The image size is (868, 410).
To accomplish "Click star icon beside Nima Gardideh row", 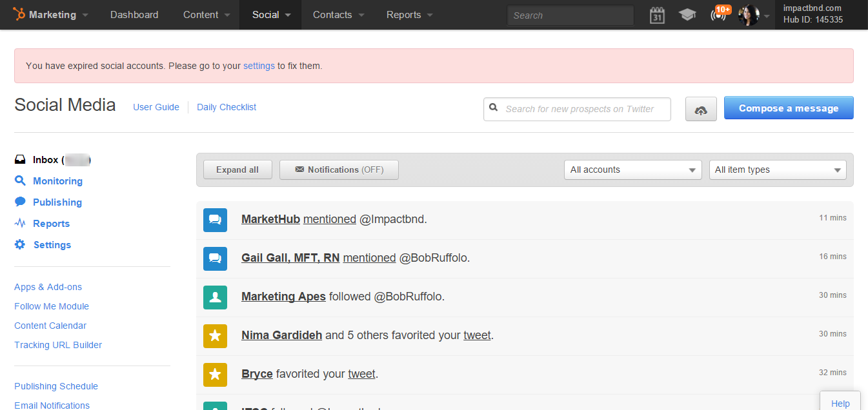I will (216, 336).
